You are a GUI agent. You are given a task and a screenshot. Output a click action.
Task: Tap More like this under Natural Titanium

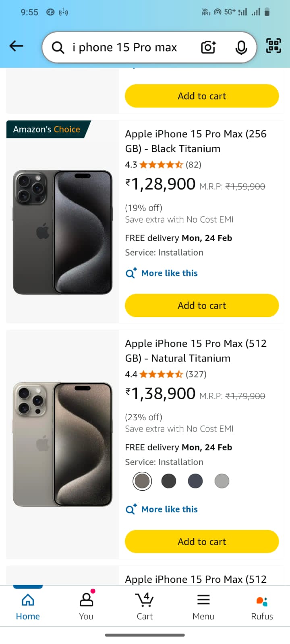pos(169,509)
